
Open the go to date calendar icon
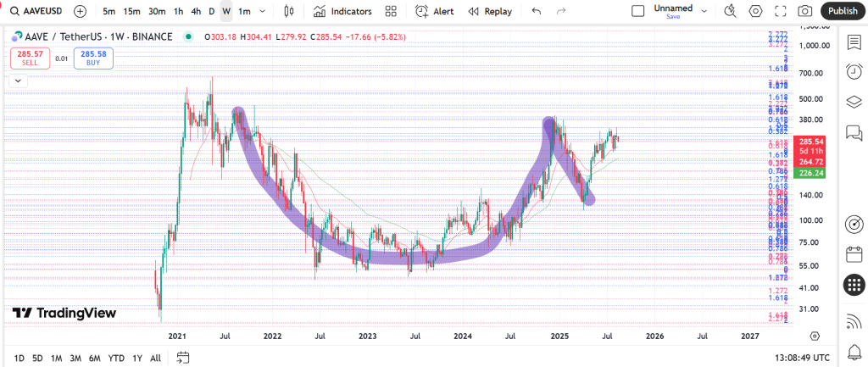coord(184,359)
